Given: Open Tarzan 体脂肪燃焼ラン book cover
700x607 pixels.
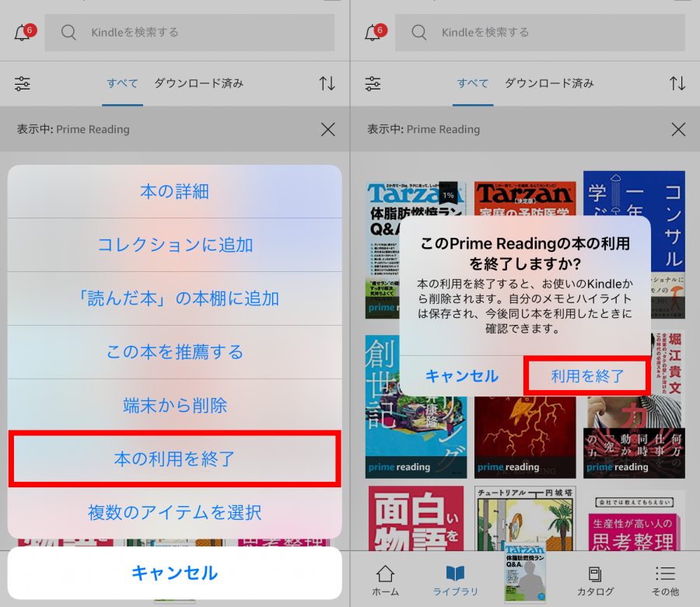Looking at the screenshot, I should (x=383, y=249).
